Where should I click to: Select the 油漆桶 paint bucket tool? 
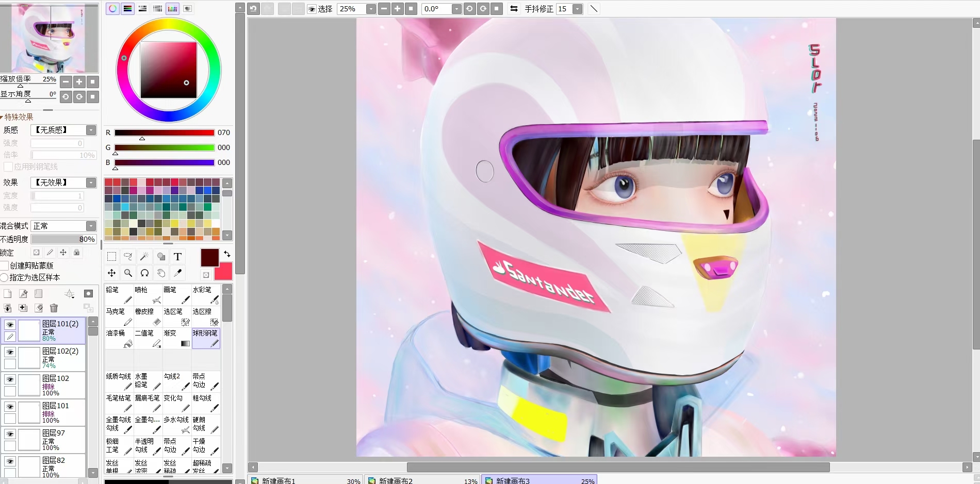click(119, 339)
